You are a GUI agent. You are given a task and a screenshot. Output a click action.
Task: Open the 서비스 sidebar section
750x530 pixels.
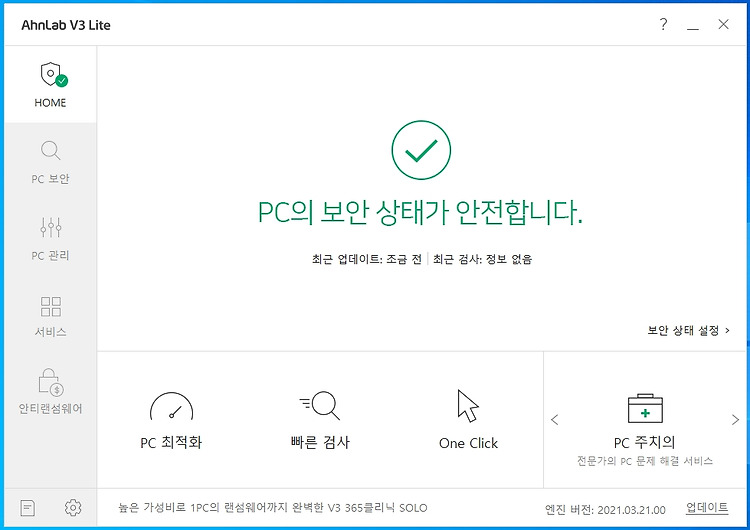click(50, 316)
